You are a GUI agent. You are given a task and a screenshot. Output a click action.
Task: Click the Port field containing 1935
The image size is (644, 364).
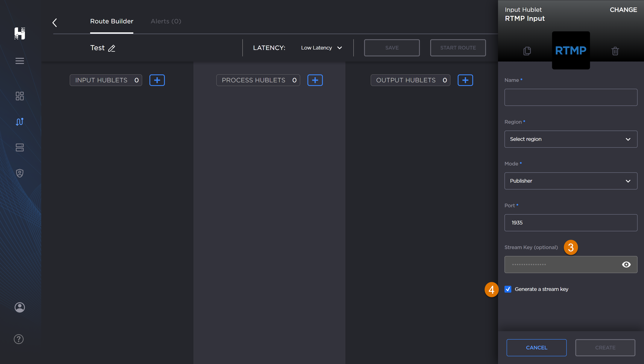tap(571, 223)
